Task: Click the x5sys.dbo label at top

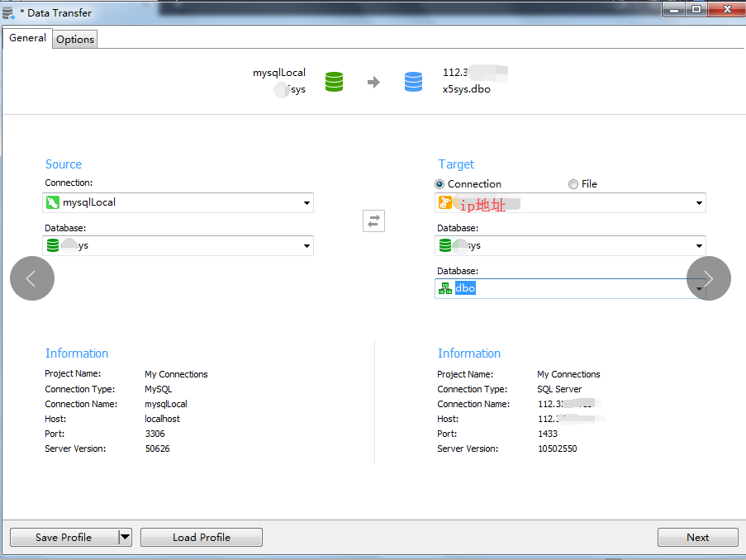Action: 466,89
